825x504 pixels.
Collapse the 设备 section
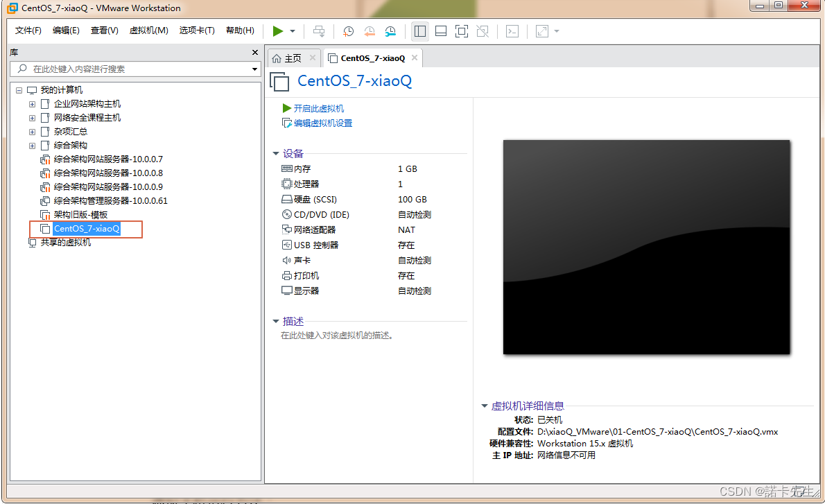click(276, 154)
